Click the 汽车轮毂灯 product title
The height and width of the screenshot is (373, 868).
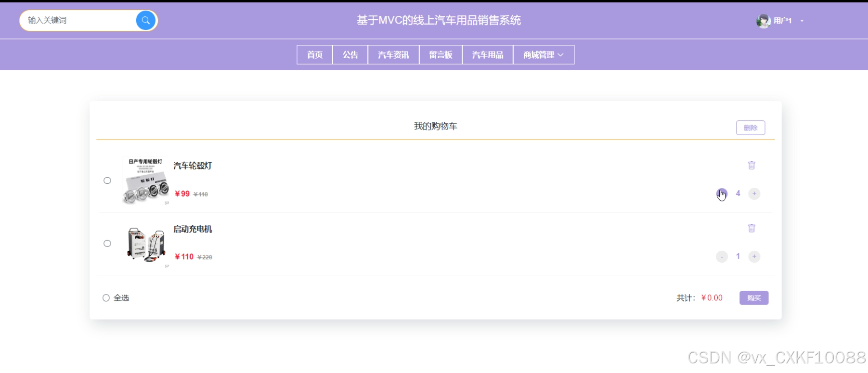coord(193,166)
